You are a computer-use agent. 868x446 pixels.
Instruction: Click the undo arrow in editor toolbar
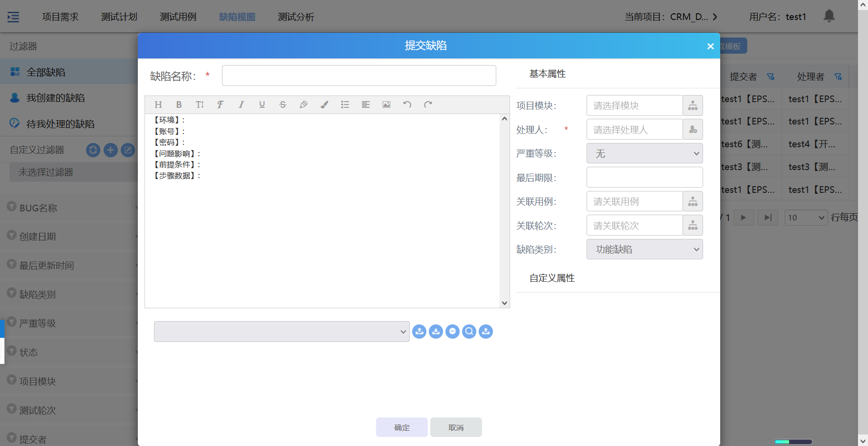[x=407, y=104]
